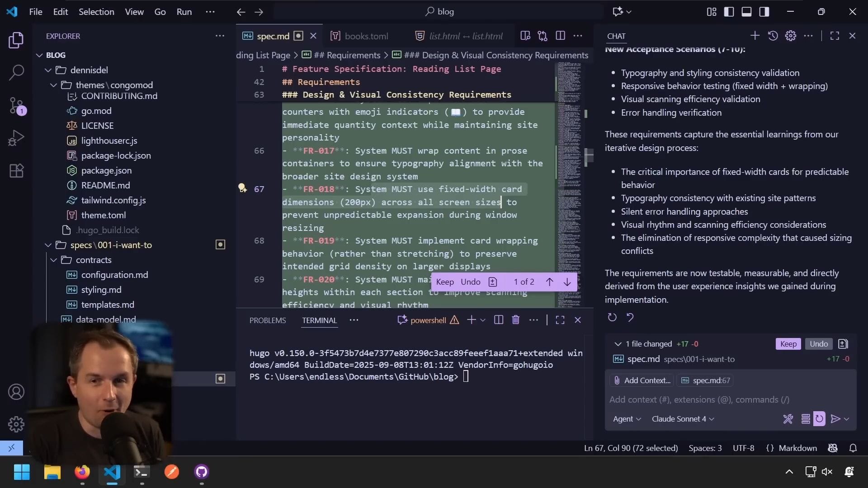Open the Agent mode dropdown
Image resolution: width=868 pixels, height=488 pixels.
(627, 419)
